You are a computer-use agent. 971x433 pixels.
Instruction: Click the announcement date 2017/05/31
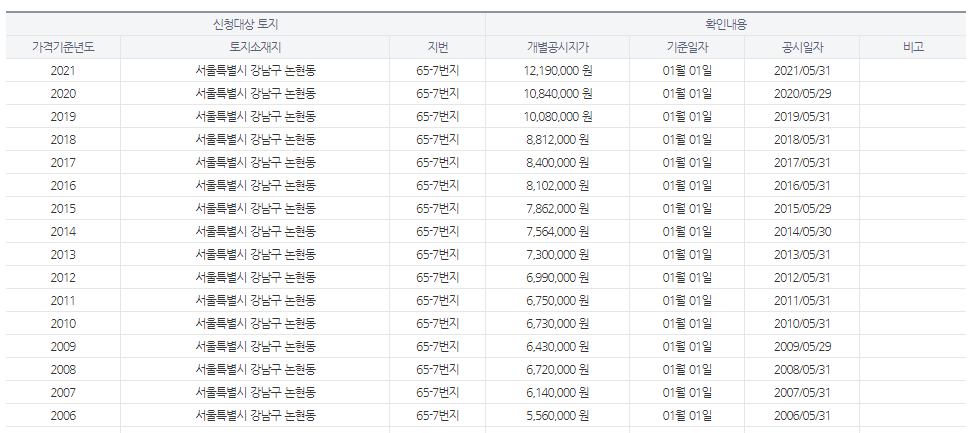click(802, 162)
